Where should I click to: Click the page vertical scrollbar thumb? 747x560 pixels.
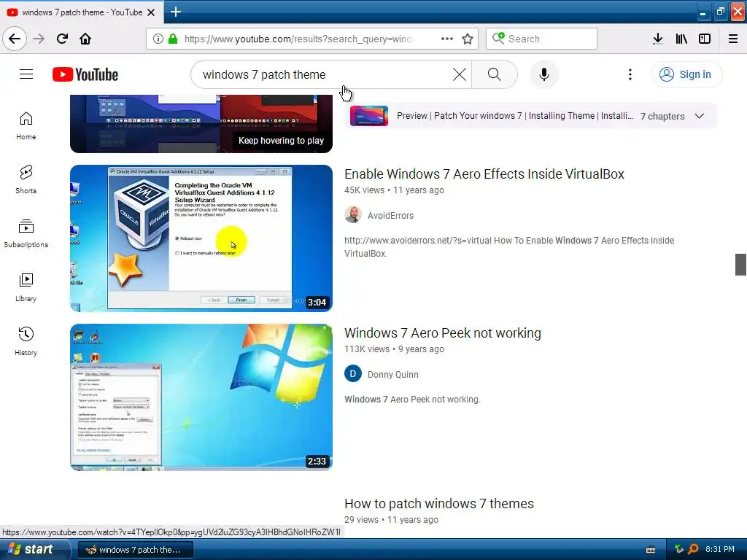(740, 264)
